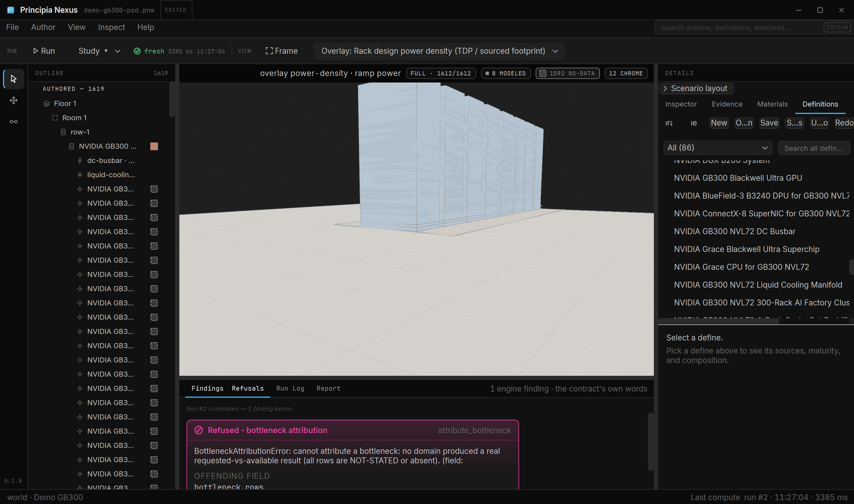Click the row-1 rack icon
The width and height of the screenshot is (854, 504).
tap(63, 132)
